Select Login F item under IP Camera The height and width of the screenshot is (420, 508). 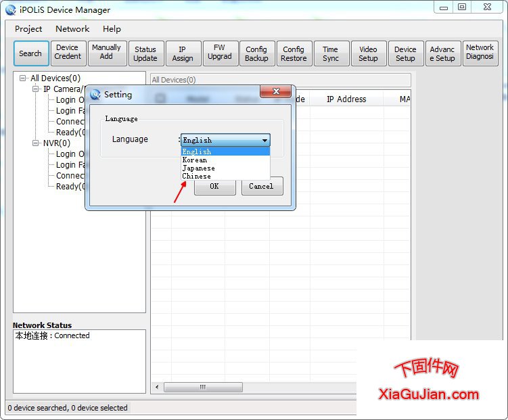70,111
